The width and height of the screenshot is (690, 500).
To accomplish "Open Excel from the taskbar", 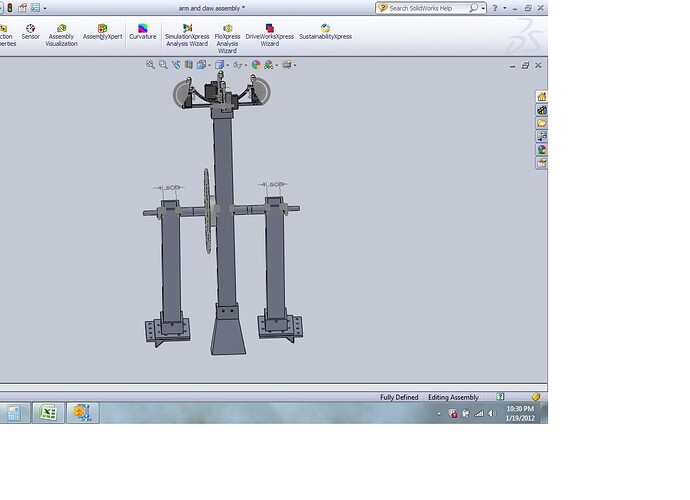I will point(48,412).
